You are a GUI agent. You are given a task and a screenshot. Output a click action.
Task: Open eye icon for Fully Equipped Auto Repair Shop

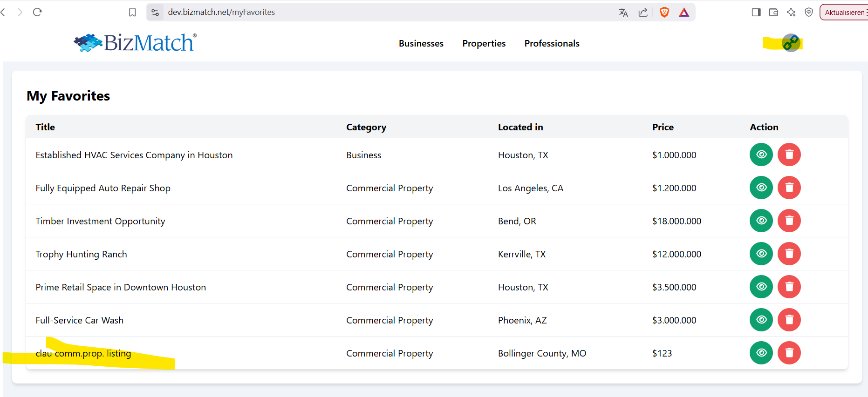(761, 188)
